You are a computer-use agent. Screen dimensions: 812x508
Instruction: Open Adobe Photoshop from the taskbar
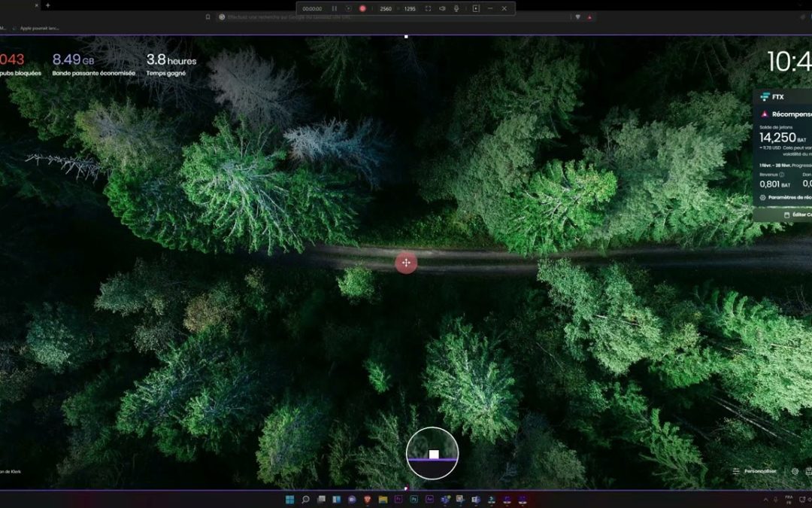point(414,499)
